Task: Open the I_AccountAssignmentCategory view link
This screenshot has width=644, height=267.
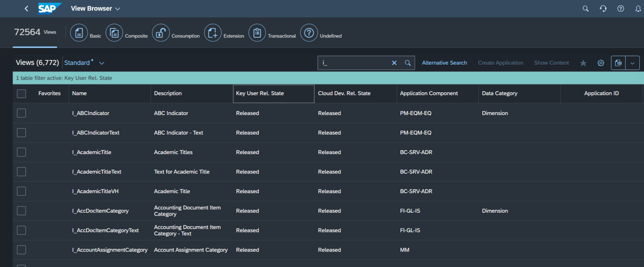Action: pos(110,249)
